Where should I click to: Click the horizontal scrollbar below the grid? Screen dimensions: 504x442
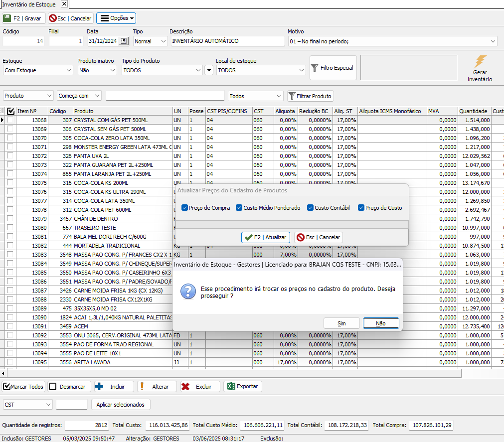tap(249, 373)
